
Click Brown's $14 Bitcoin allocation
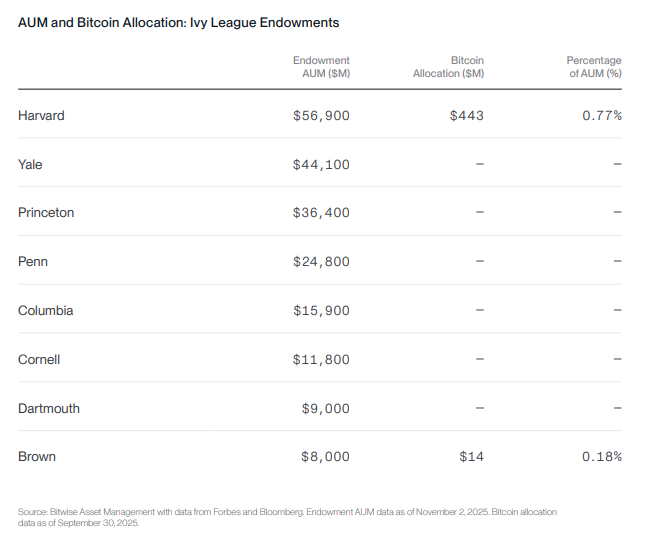[x=471, y=456]
